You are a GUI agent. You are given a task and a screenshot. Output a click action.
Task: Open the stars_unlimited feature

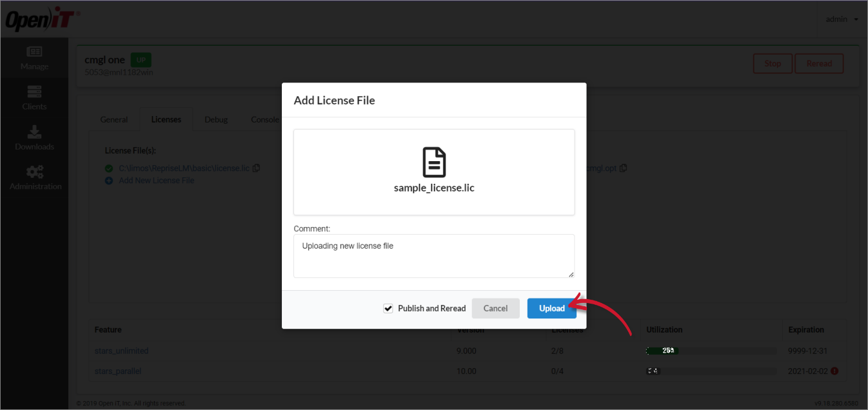[x=121, y=351]
